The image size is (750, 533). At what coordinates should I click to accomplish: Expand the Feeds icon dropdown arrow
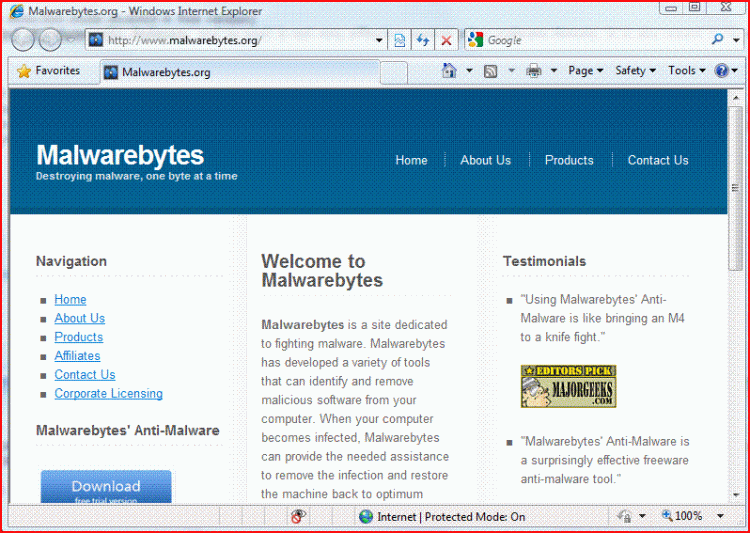(511, 71)
